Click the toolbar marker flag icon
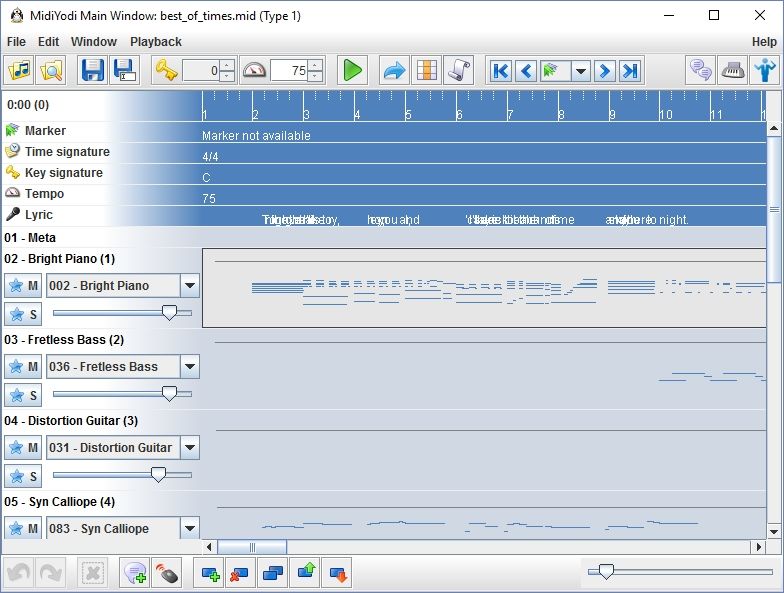Viewport: 784px width, 593px height. pos(552,71)
